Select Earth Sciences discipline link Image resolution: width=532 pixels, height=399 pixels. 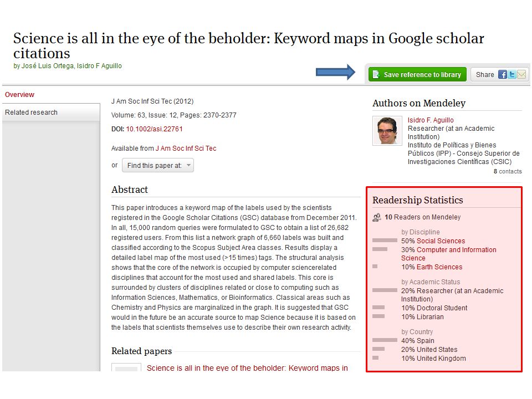pos(439,267)
